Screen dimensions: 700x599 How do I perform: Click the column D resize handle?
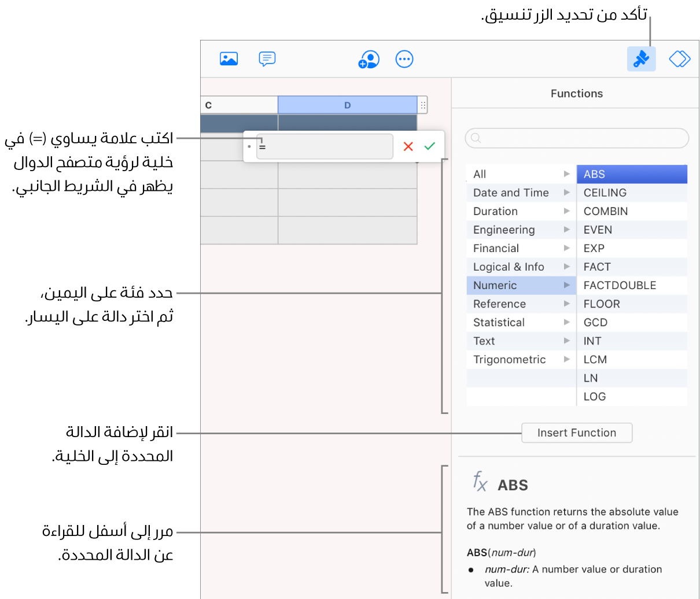(x=423, y=105)
